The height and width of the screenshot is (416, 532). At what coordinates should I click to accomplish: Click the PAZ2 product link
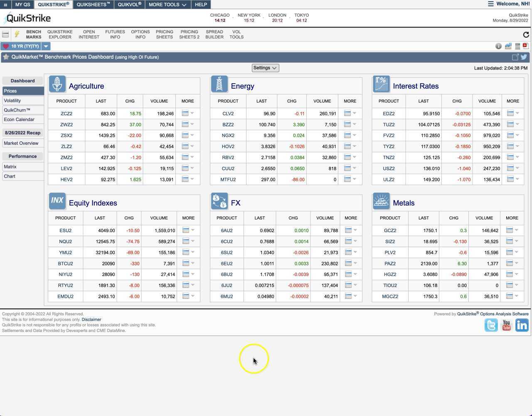[390, 263]
